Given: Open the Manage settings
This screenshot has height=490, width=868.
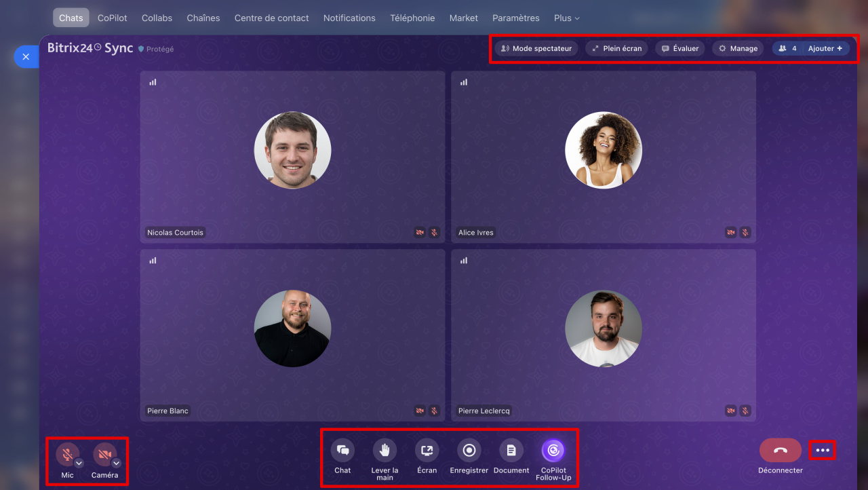Looking at the screenshot, I should (738, 48).
